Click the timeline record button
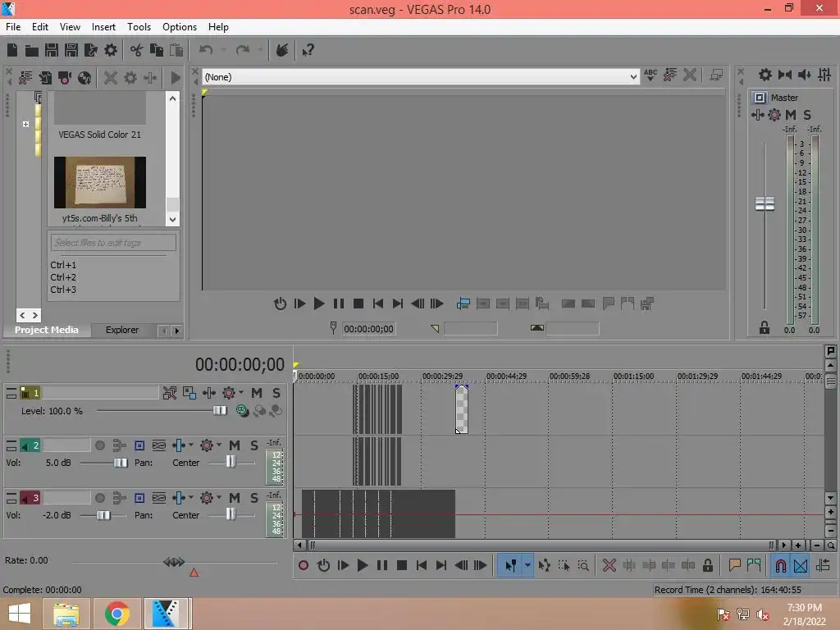 [304, 565]
